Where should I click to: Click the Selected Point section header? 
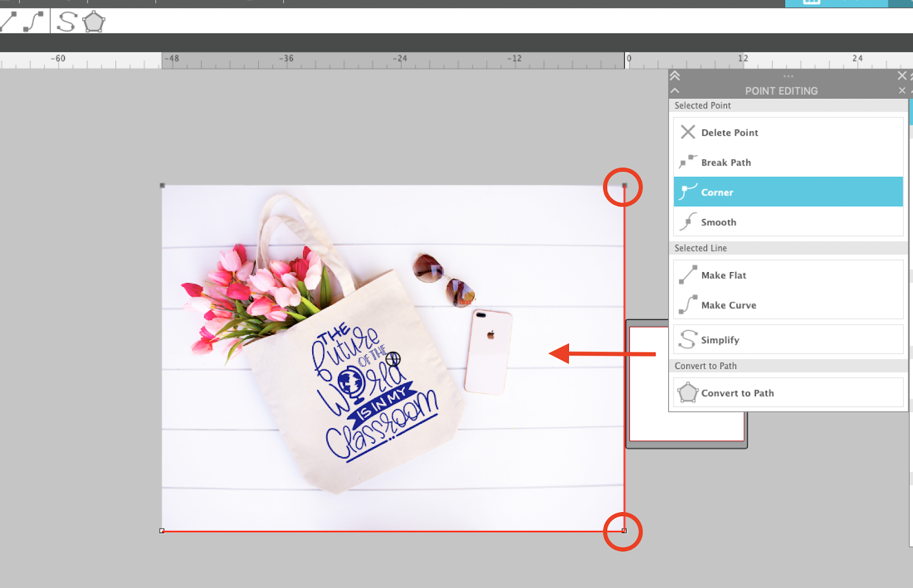(x=702, y=106)
